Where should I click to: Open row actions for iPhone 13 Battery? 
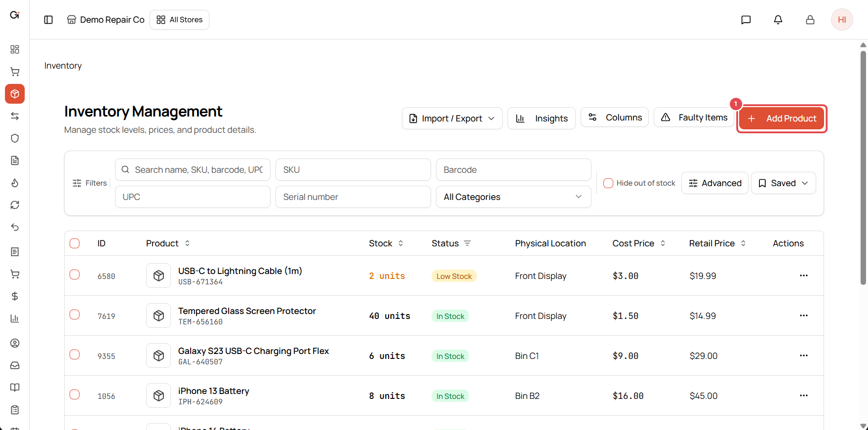[x=804, y=395]
